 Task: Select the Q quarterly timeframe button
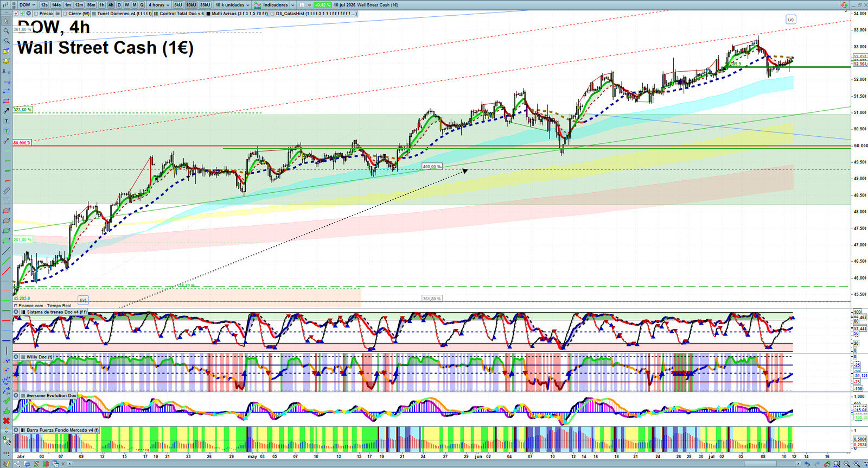[142, 5]
